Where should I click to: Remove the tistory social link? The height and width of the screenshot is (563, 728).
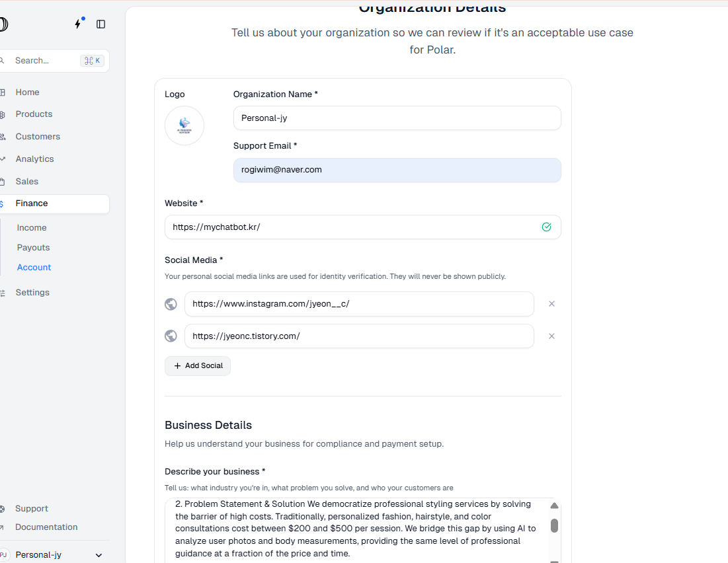551,336
